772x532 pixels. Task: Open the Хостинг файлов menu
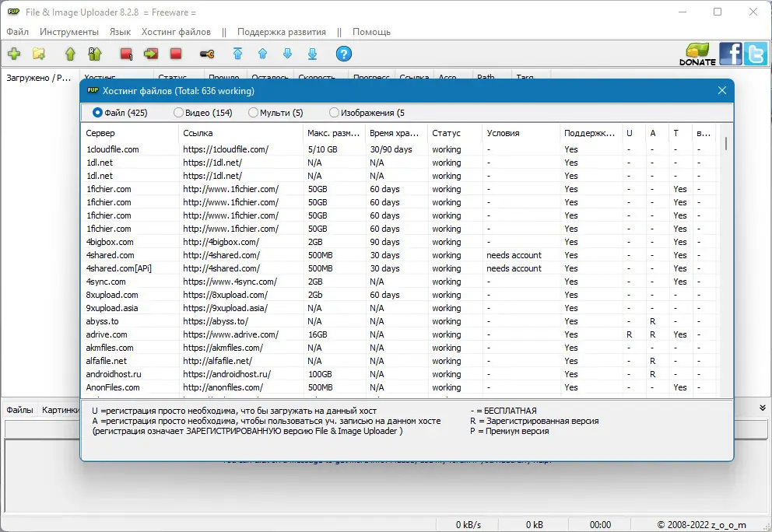click(x=176, y=32)
